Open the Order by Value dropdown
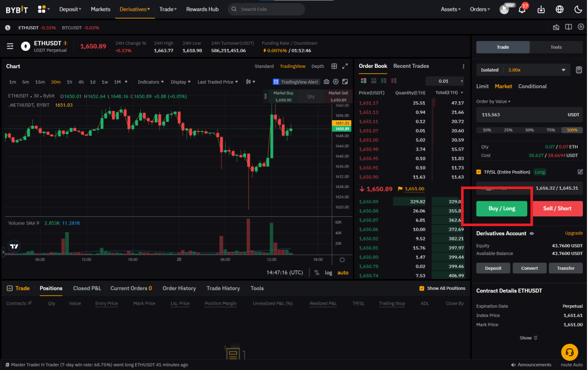The image size is (588, 370). click(x=493, y=102)
